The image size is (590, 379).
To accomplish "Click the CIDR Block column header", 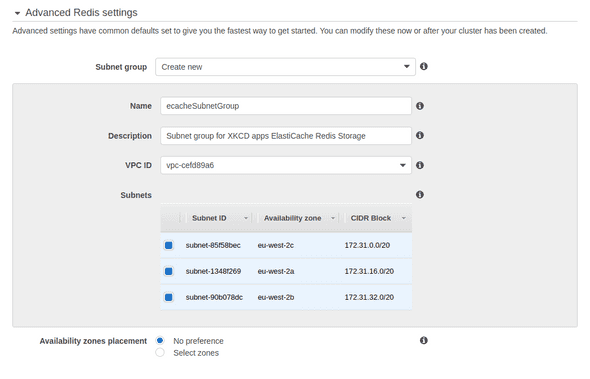I will 371,218.
